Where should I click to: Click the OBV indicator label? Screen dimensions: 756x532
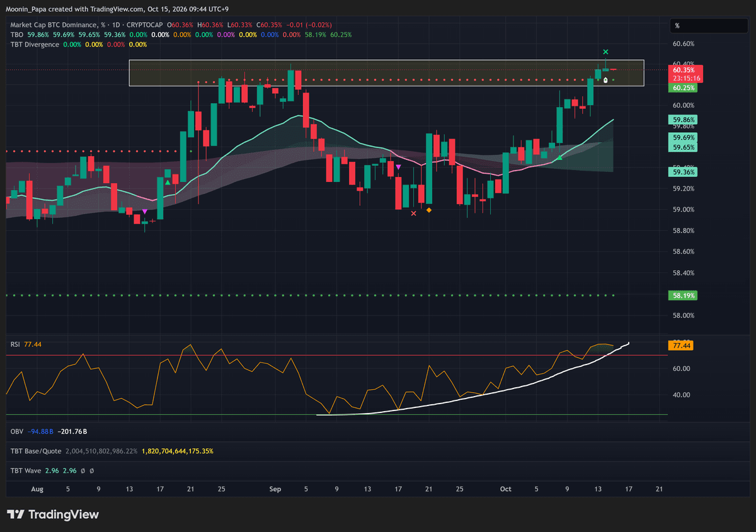pos(17,431)
